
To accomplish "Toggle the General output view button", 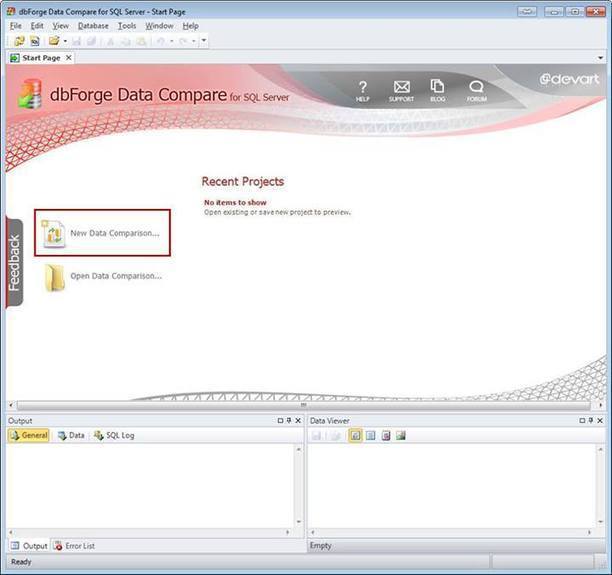I will pyautogui.click(x=29, y=435).
